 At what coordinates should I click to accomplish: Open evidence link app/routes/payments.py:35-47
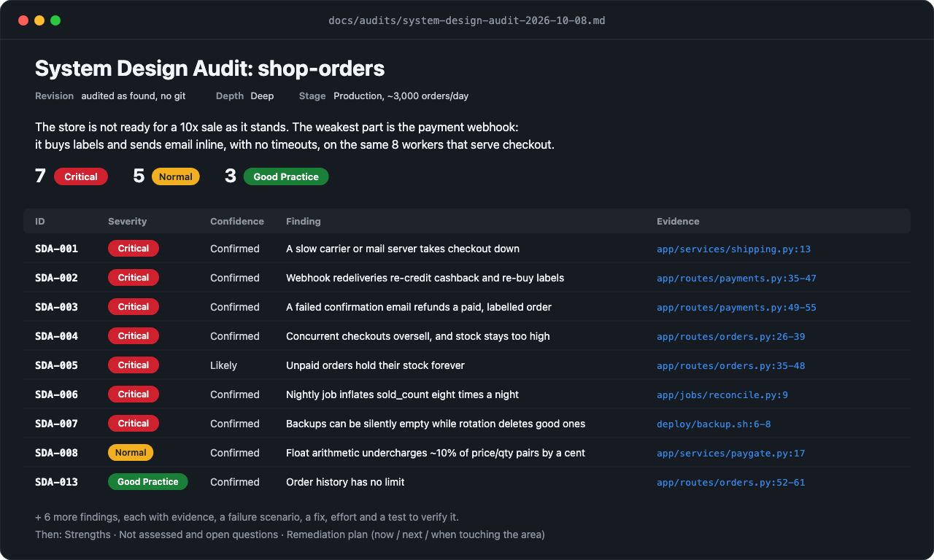tap(736, 279)
